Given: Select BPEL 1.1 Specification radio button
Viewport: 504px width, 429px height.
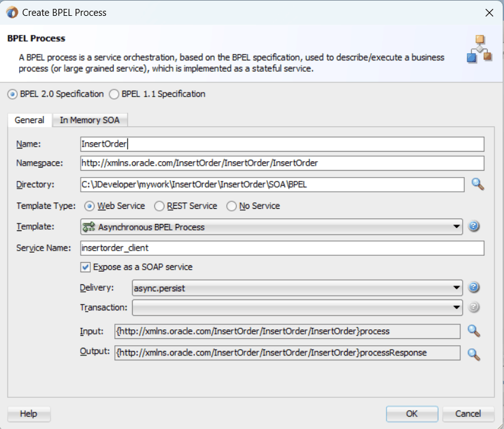Looking at the screenshot, I should click(x=114, y=94).
